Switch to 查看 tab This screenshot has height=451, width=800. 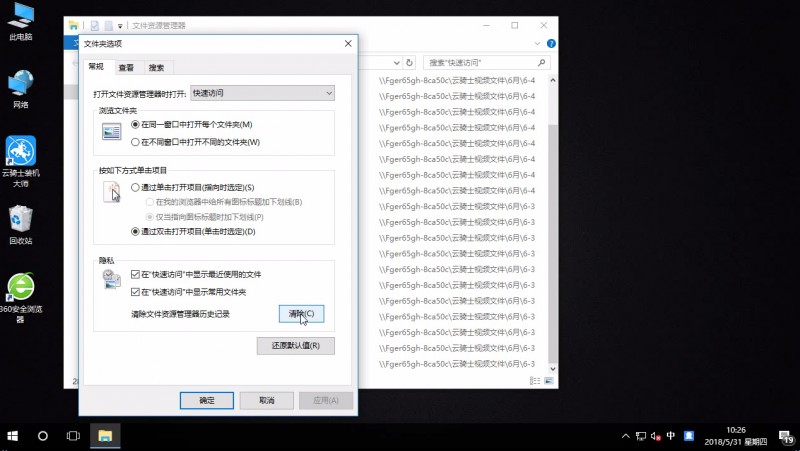coord(126,67)
